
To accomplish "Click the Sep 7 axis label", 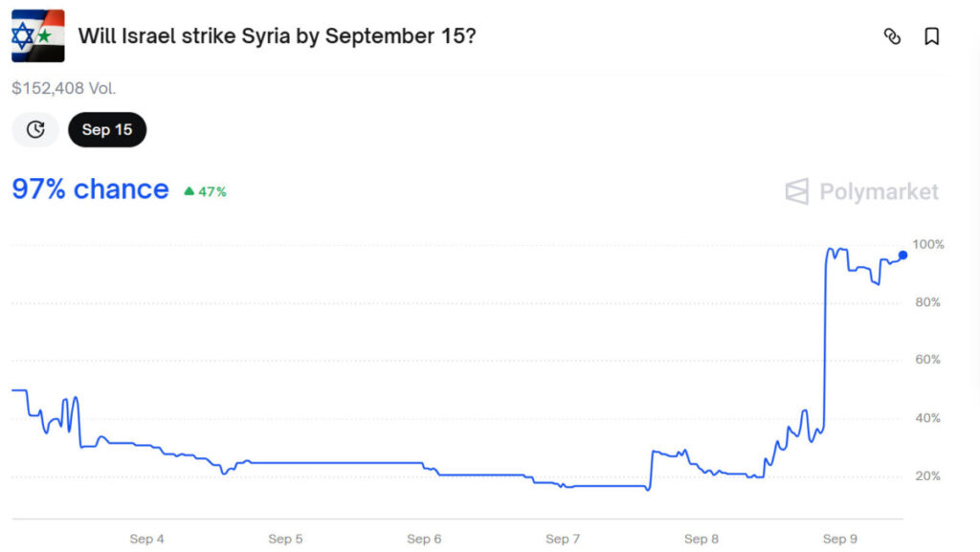I will click(x=563, y=539).
